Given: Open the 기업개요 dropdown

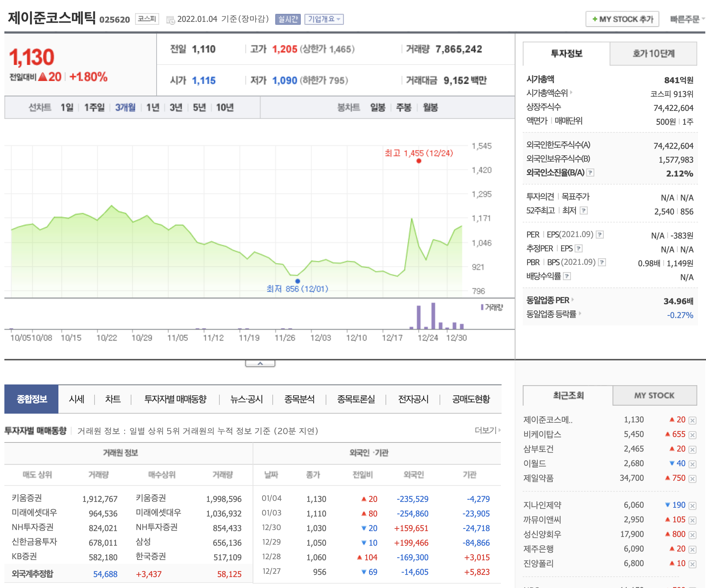Looking at the screenshot, I should 324,19.
